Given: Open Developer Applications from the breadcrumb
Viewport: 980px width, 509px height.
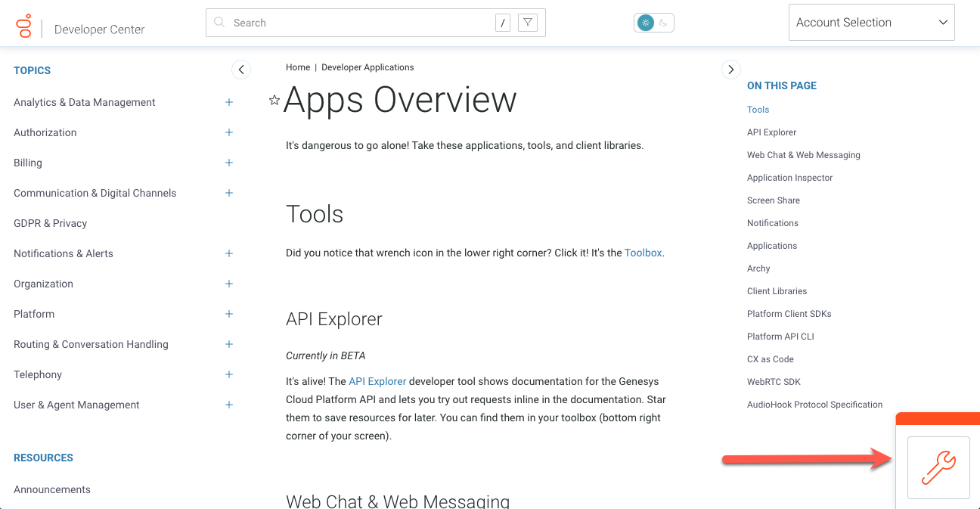Looking at the screenshot, I should (367, 67).
